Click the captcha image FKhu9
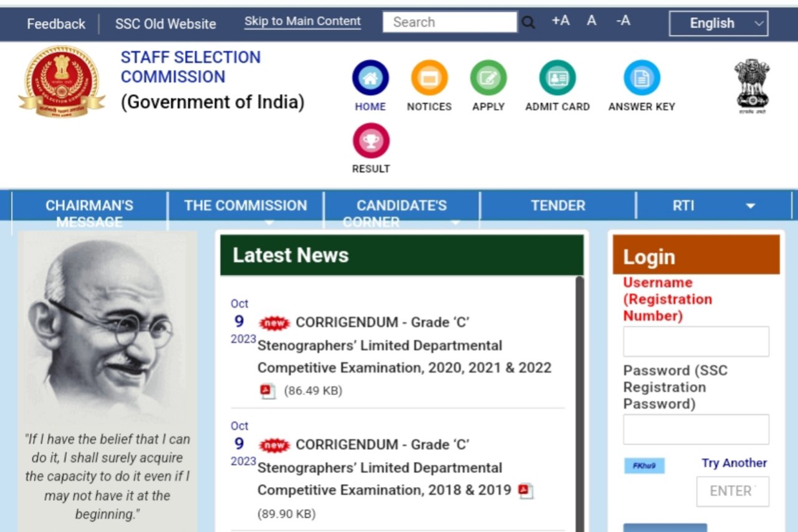This screenshot has height=532, width=798. (644, 465)
